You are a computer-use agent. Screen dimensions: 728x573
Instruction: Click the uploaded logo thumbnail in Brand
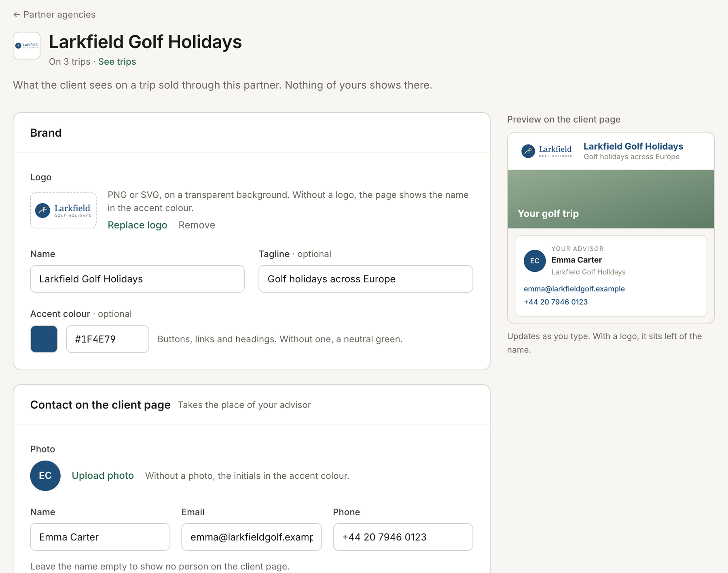point(63,210)
